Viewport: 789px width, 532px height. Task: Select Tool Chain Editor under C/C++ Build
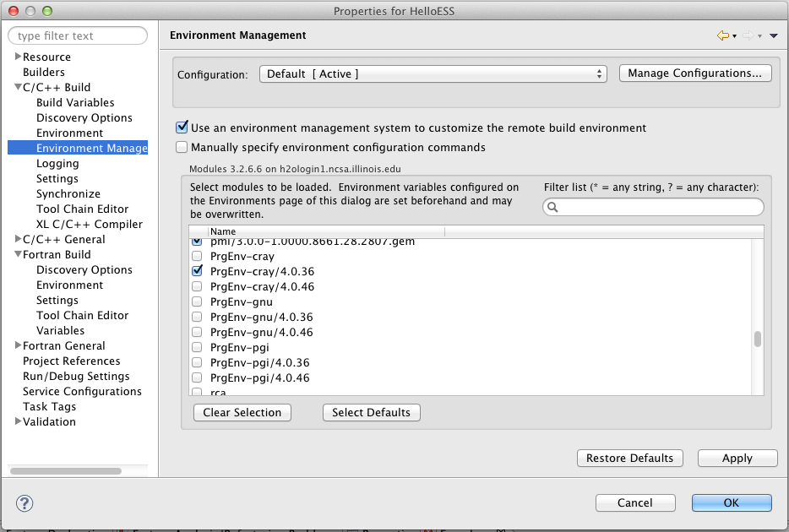pyautogui.click(x=82, y=209)
